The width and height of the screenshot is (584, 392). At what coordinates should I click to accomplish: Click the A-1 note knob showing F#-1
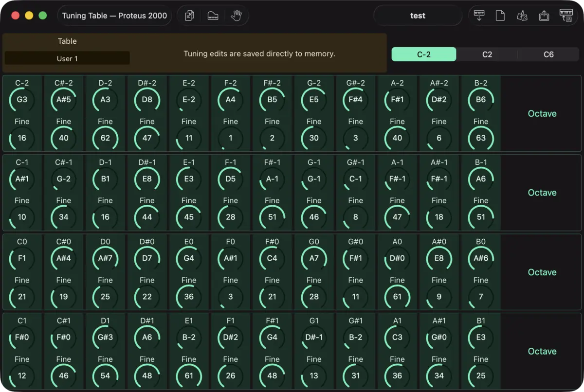tap(397, 179)
